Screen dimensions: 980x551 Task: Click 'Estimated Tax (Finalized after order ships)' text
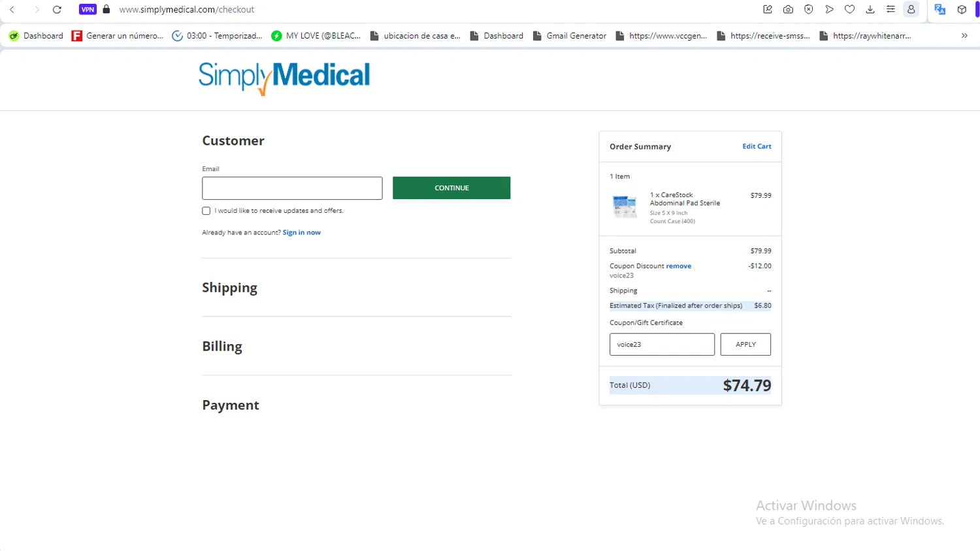[x=676, y=306]
